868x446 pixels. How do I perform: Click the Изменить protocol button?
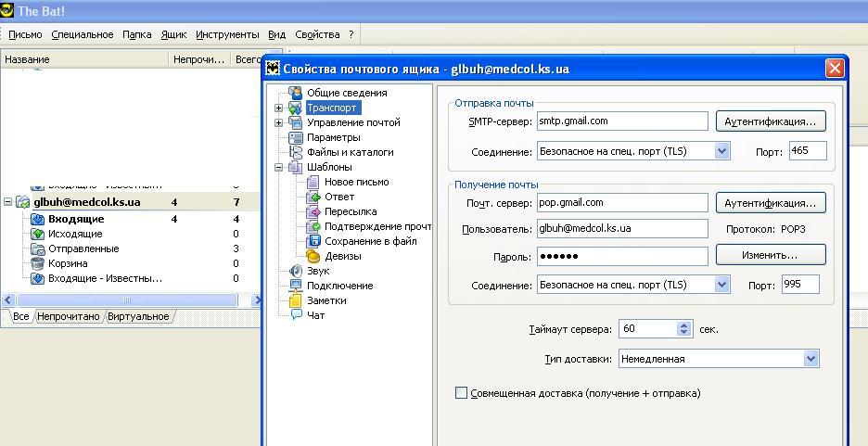[x=771, y=255]
